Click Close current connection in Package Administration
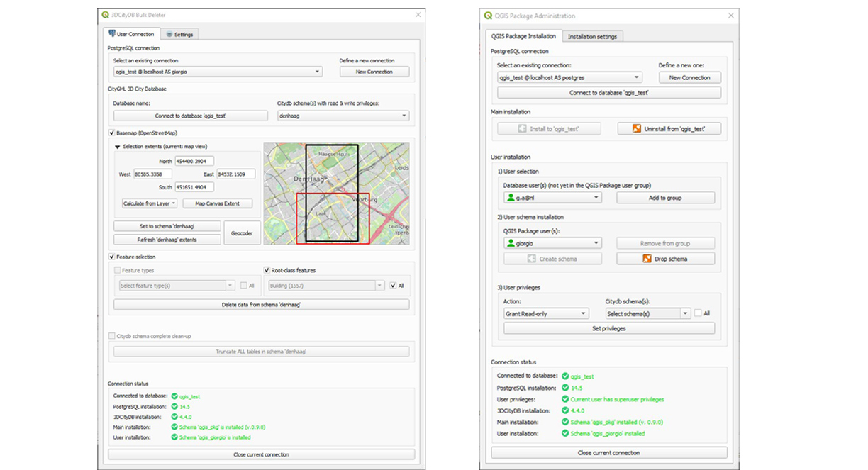Viewport: 868px width, 470px height. click(609, 452)
